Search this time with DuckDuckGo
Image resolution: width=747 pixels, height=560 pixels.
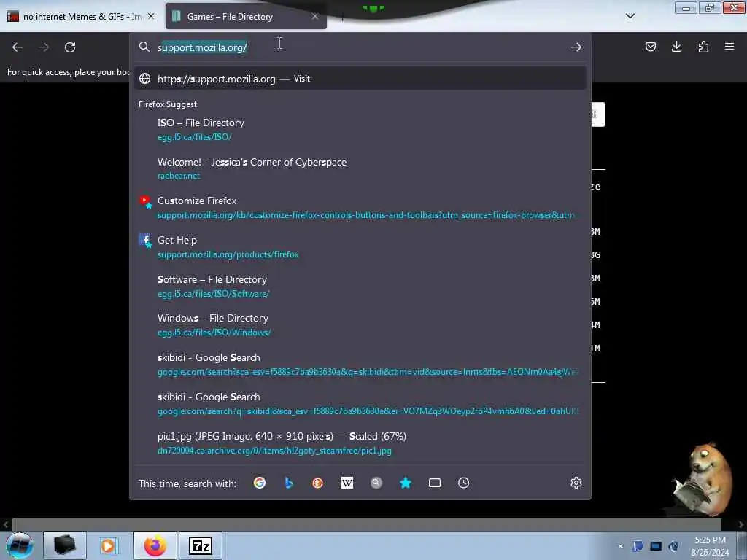tap(318, 483)
